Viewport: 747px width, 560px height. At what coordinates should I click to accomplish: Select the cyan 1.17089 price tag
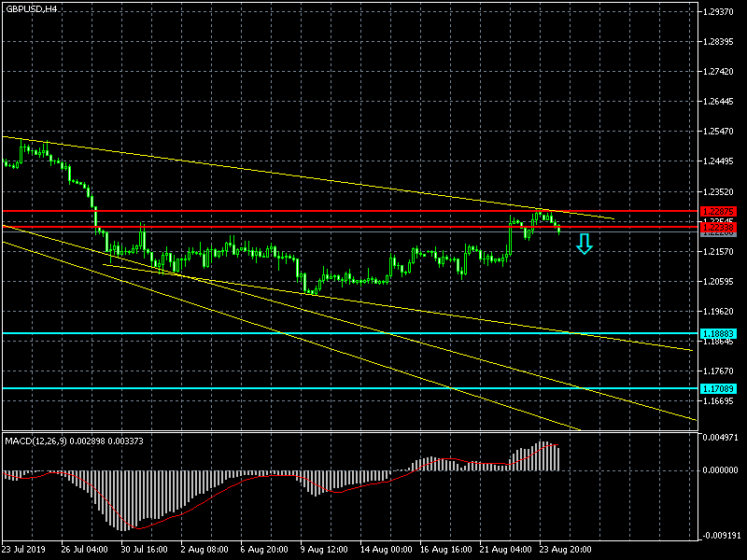click(x=718, y=389)
